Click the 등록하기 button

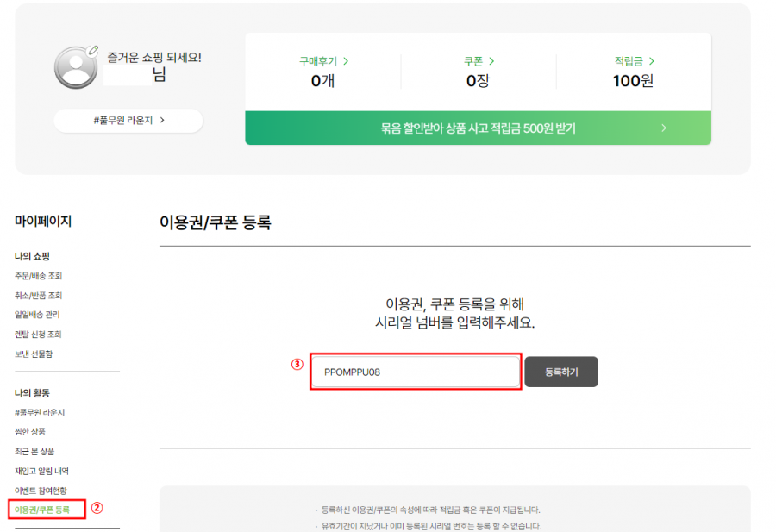[561, 372]
